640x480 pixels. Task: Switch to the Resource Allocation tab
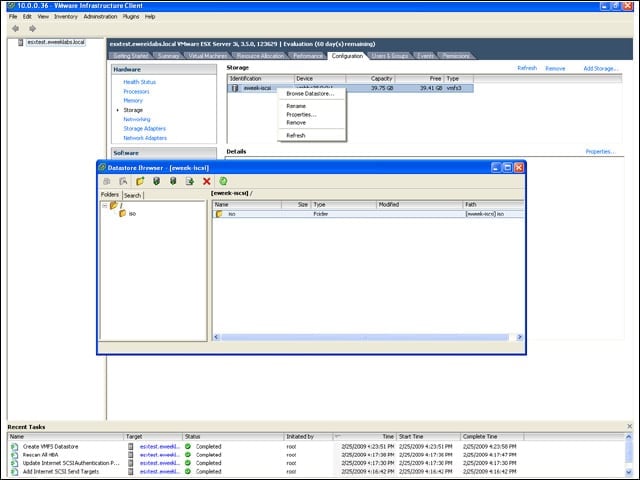[x=260, y=56]
